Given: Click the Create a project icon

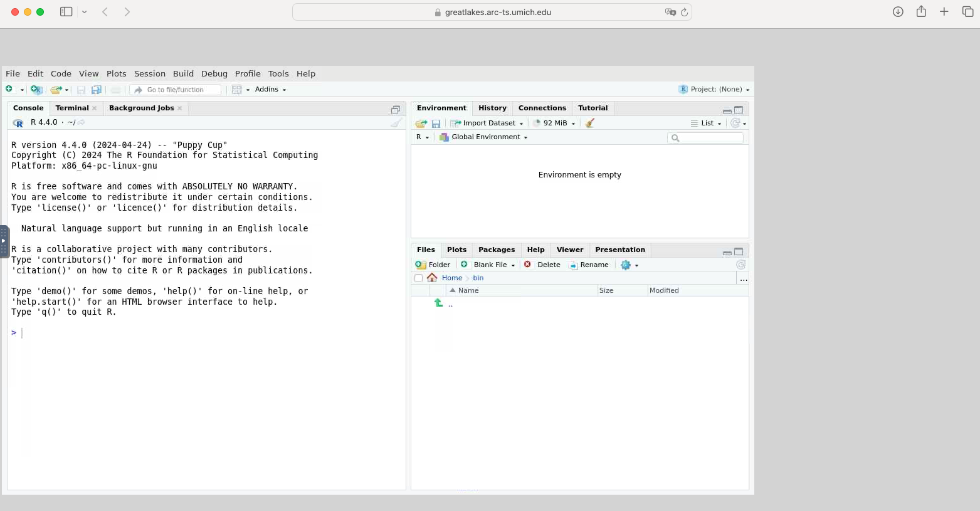Looking at the screenshot, I should [36, 90].
